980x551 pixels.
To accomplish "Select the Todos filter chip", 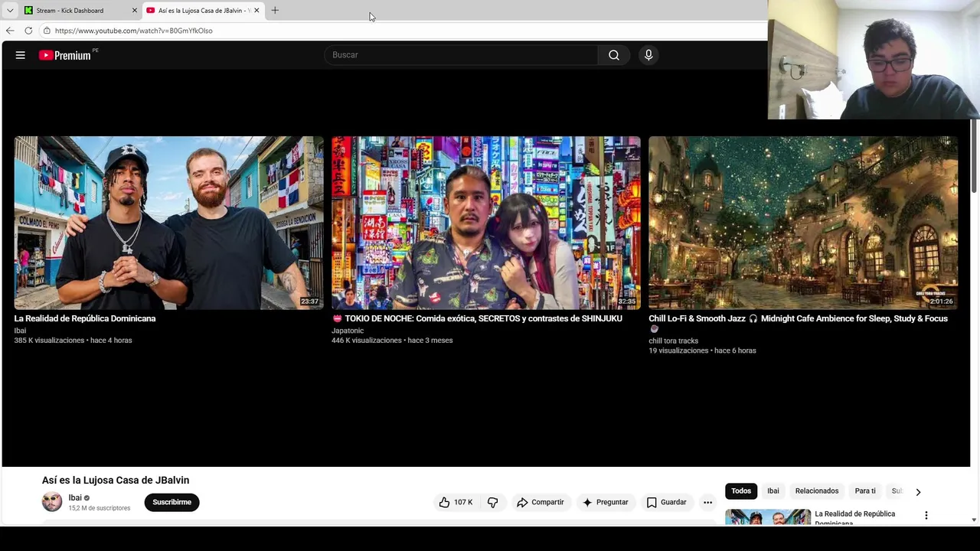I will coord(741,491).
